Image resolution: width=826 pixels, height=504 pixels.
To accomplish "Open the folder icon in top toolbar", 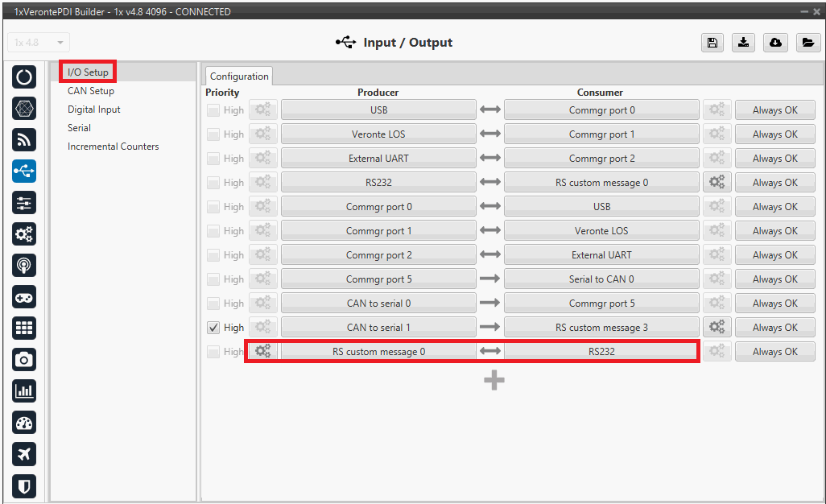I will coord(807,43).
